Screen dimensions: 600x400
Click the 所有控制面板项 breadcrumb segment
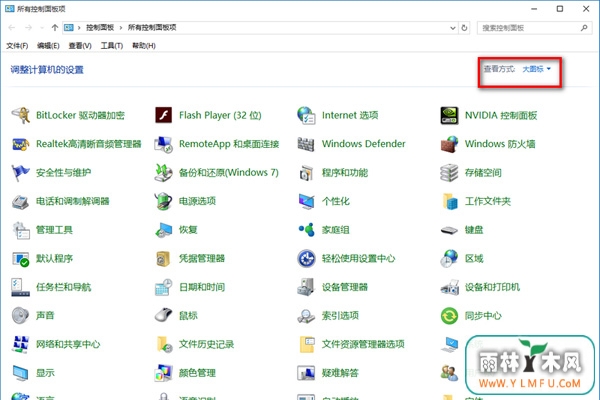tap(152, 28)
